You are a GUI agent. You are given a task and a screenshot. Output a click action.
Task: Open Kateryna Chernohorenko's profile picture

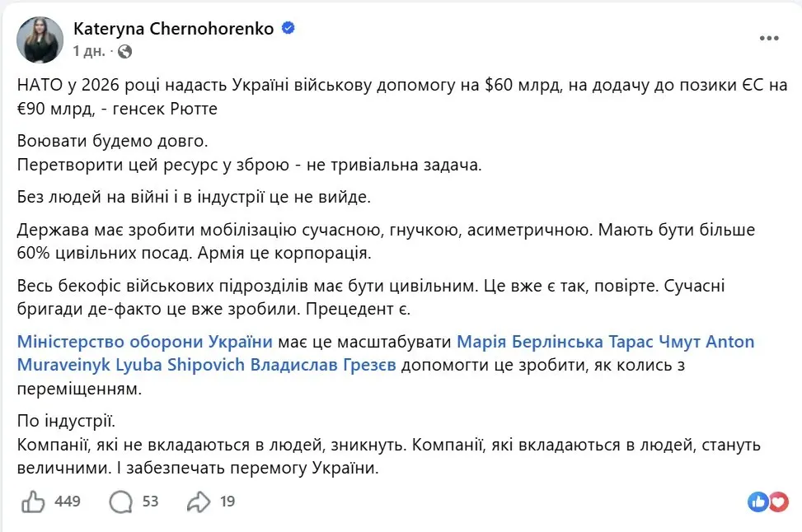point(40,40)
